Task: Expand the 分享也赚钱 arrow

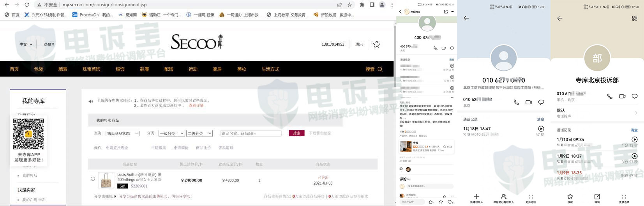Action: 115,196
